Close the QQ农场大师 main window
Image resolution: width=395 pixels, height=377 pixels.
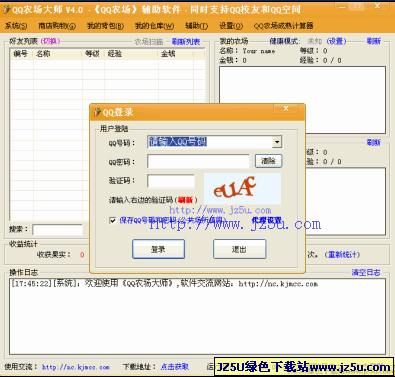[377, 6]
